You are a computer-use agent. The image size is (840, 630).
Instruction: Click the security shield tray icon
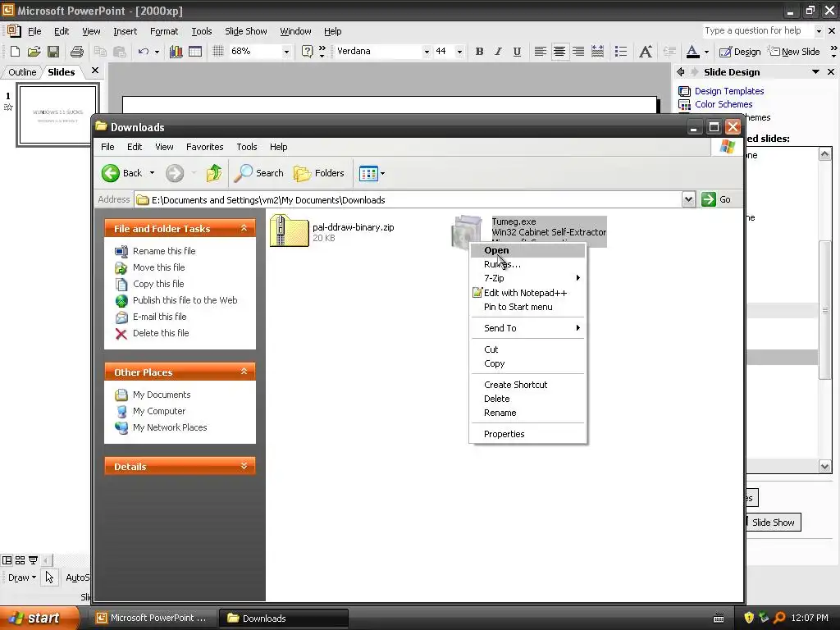[749, 618]
